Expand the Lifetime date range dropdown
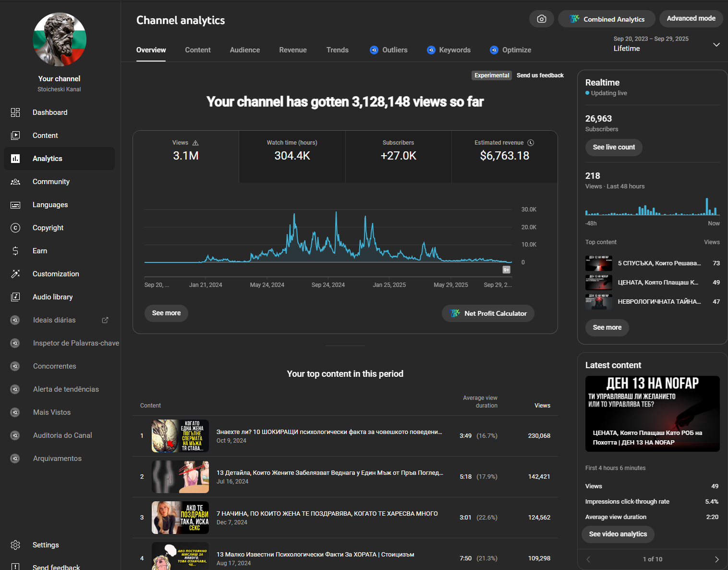Viewport: 728px width, 570px height. pos(716,45)
